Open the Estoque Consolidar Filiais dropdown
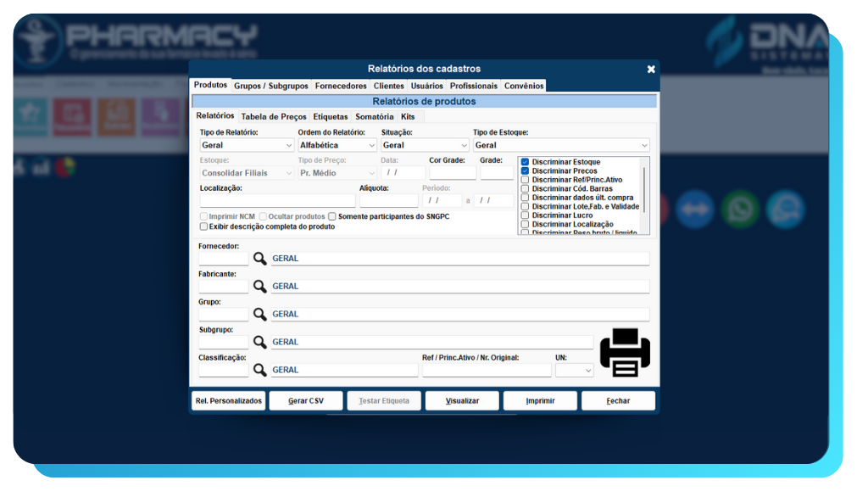 tap(247, 173)
